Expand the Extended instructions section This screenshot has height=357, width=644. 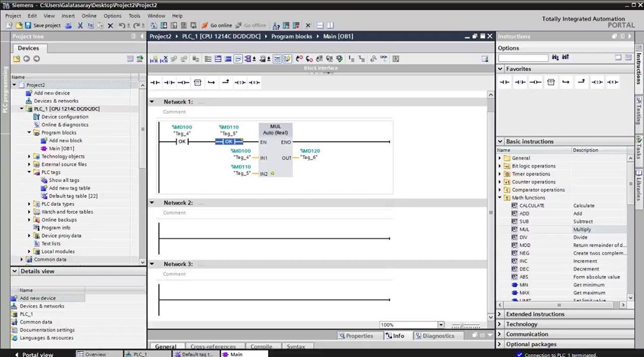[500, 314]
